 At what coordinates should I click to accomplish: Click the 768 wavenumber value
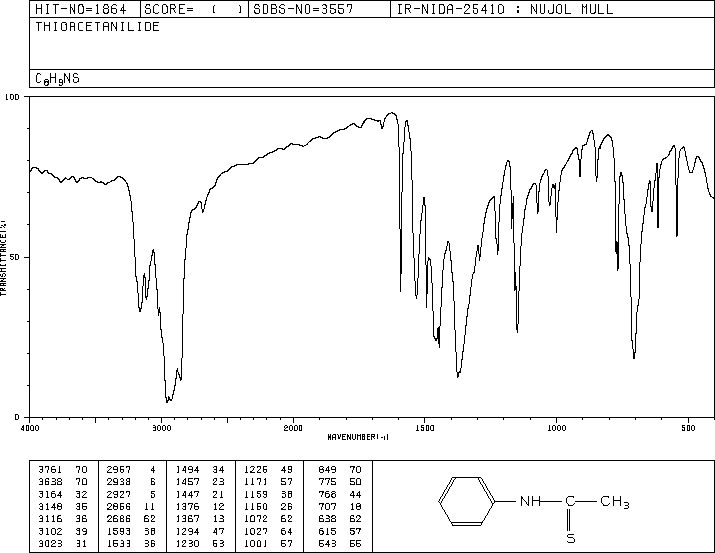(x=327, y=494)
